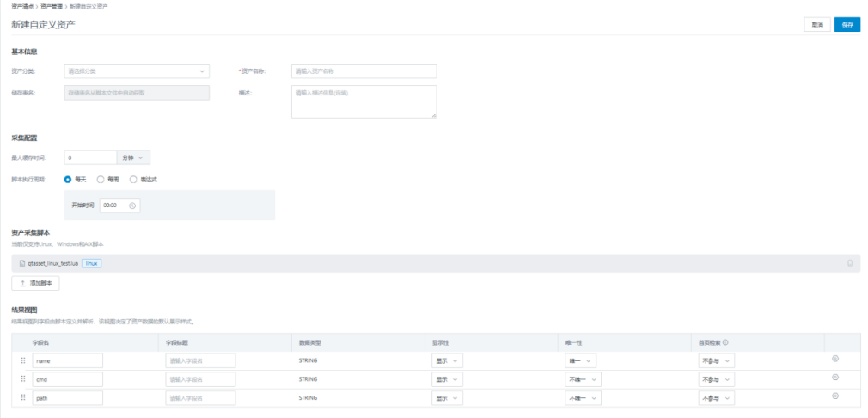Open the 显示 dropdown in path row

pos(447,398)
